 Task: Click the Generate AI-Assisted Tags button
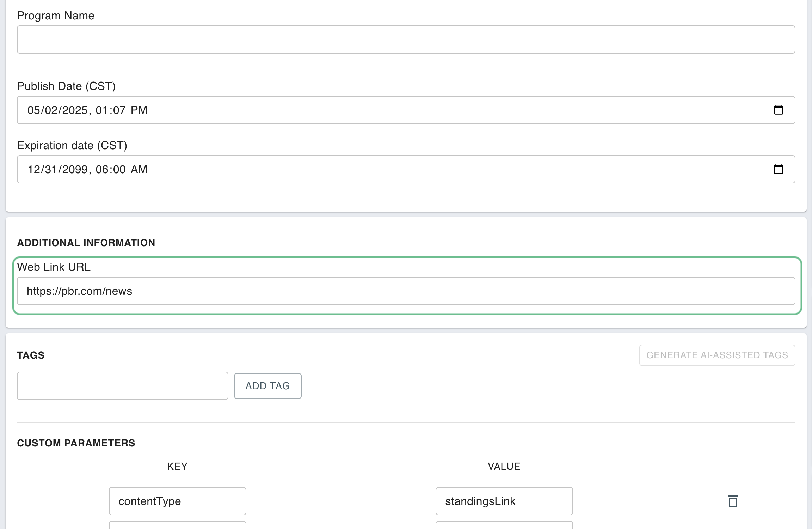click(717, 355)
